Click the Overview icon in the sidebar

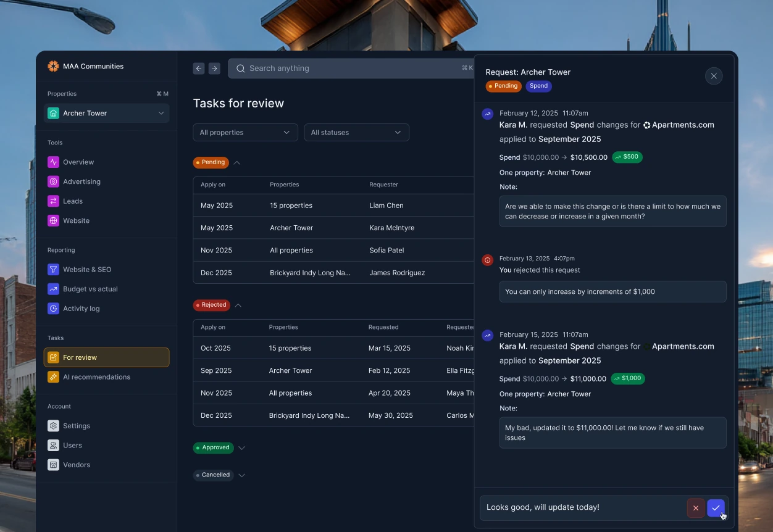click(53, 162)
